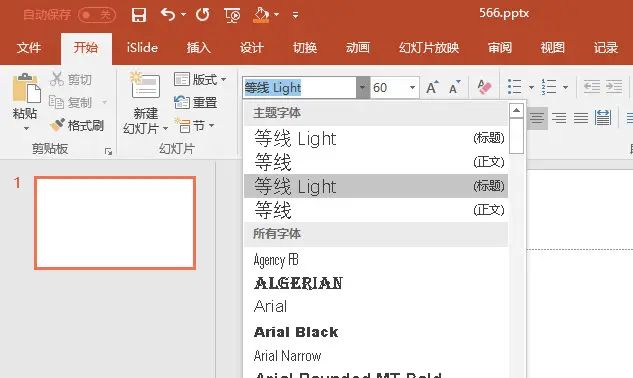Choose Agency FB font
This screenshot has height=378, width=633.
pyautogui.click(x=376, y=260)
